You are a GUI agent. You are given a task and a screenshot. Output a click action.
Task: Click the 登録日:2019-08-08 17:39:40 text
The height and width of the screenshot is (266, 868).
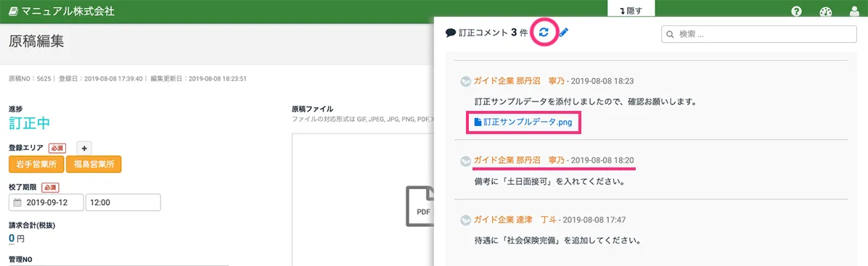point(100,78)
